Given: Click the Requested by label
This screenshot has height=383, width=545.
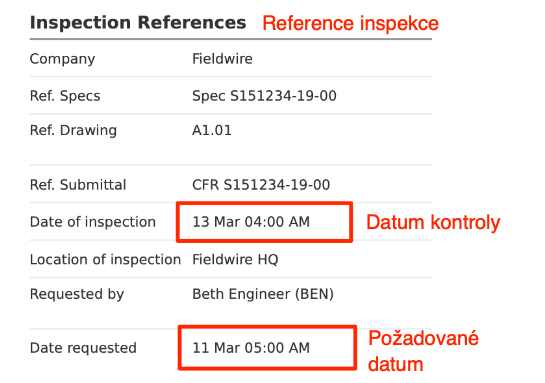Looking at the screenshot, I should 77,294.
